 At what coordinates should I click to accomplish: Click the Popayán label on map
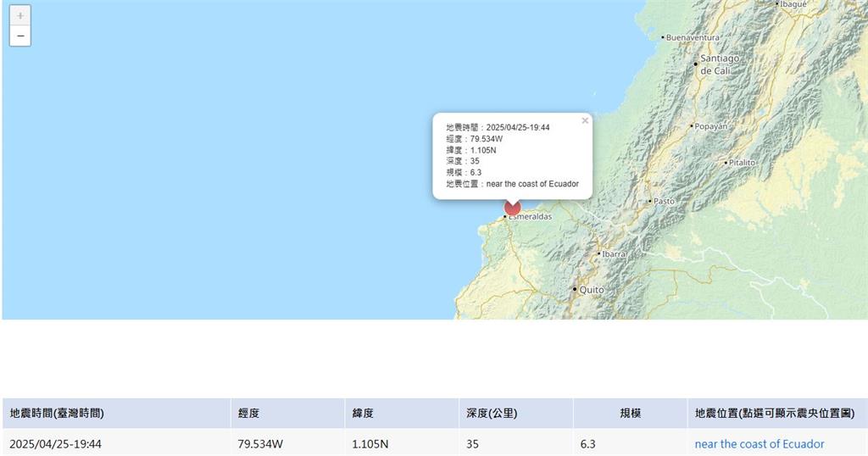711,127
